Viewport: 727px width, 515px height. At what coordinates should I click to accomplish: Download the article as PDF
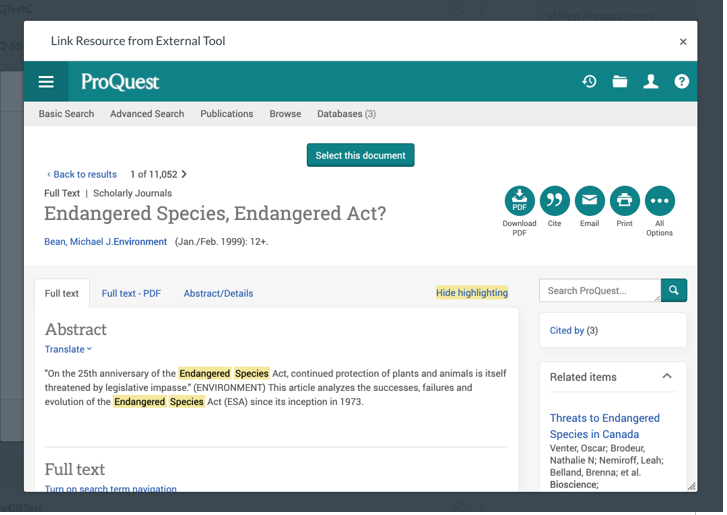coord(519,201)
